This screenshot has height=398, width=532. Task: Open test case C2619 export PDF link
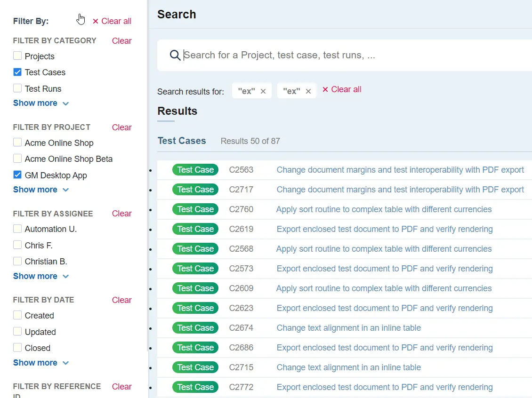(x=385, y=229)
